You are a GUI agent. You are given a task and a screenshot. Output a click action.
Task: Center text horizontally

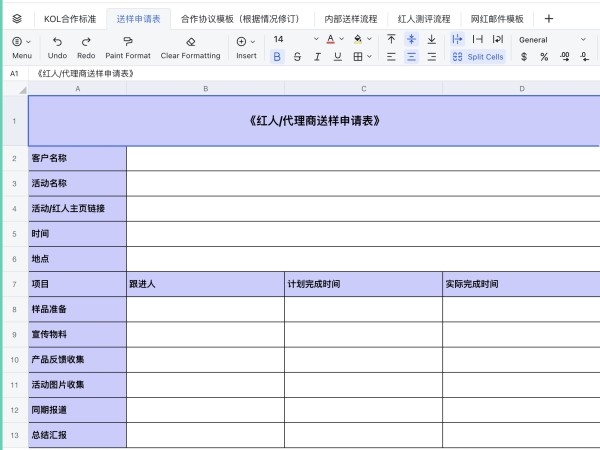[411, 57]
